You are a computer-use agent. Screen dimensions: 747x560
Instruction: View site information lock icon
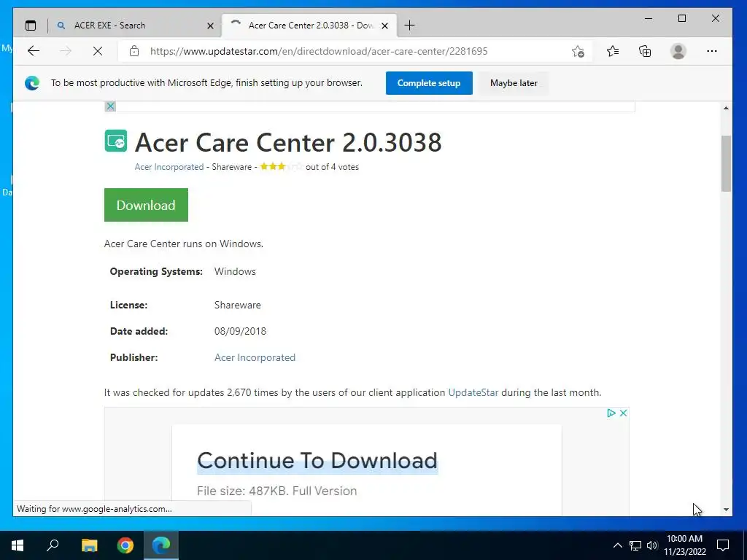[134, 51]
